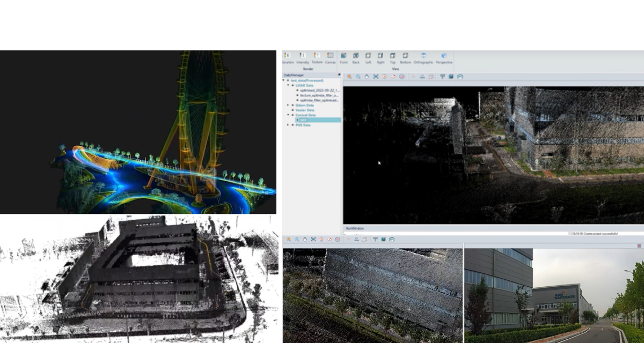This screenshot has width=644, height=343.
Task: Undock the DataManager panel
Action: 339,75
